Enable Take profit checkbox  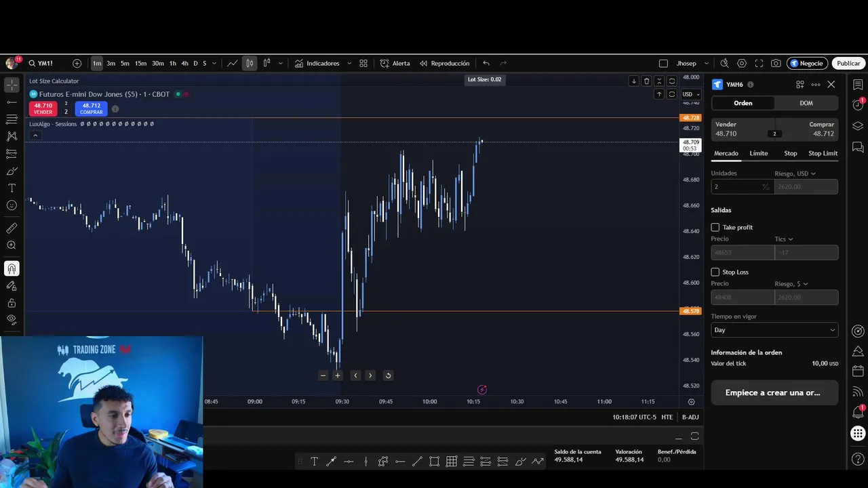coord(715,227)
